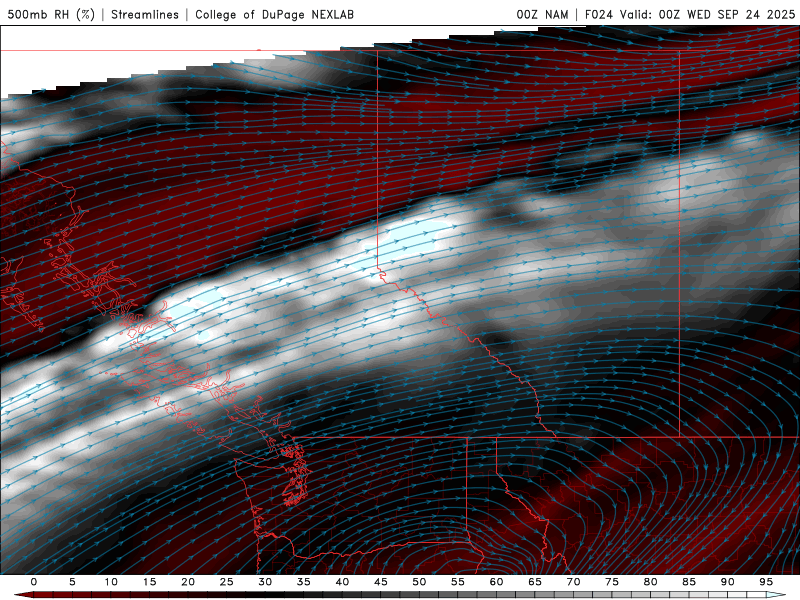Click the 65 label on RH scale

(x=535, y=582)
